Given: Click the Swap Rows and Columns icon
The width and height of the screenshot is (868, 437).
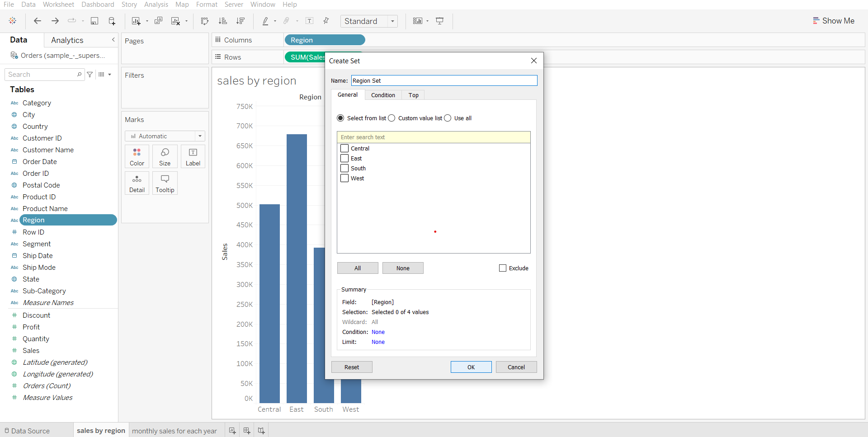Looking at the screenshot, I should [205, 21].
